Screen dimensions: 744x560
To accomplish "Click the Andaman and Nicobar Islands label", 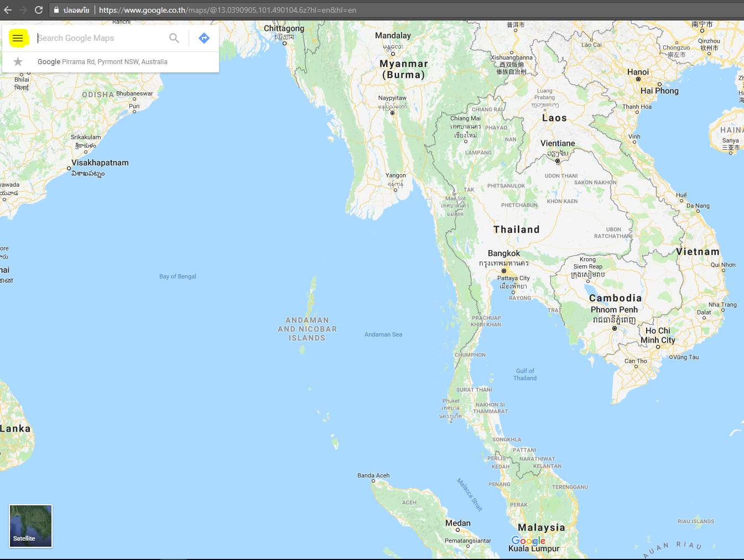I will tap(307, 329).
